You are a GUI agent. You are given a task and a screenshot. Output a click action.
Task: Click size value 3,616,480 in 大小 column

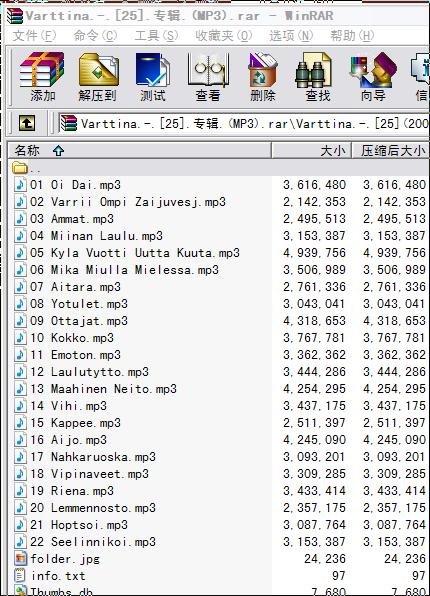tap(314, 185)
